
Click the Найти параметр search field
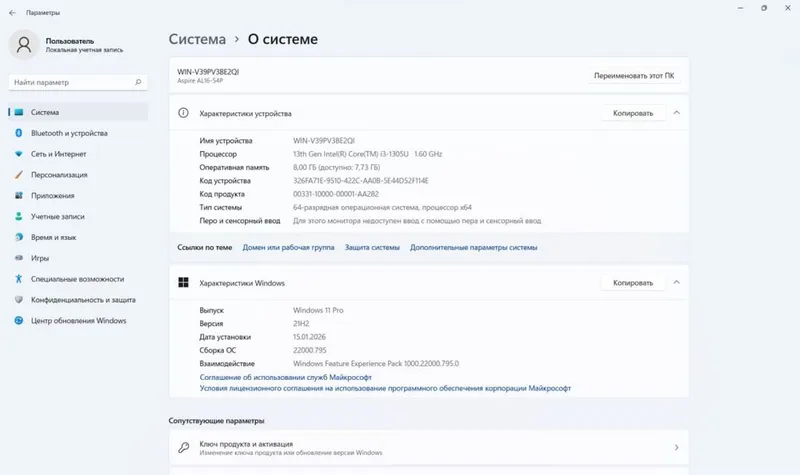click(78, 82)
